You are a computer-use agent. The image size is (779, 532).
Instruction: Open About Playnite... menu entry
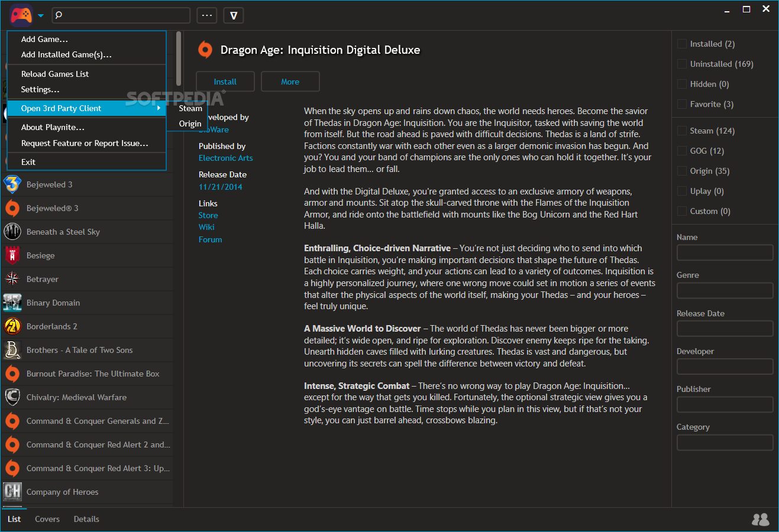tap(86, 127)
